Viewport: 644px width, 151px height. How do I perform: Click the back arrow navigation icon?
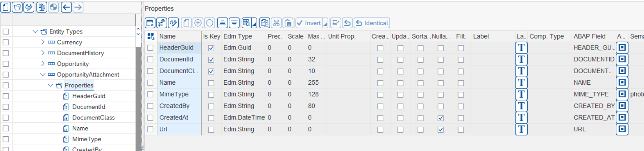66,7
